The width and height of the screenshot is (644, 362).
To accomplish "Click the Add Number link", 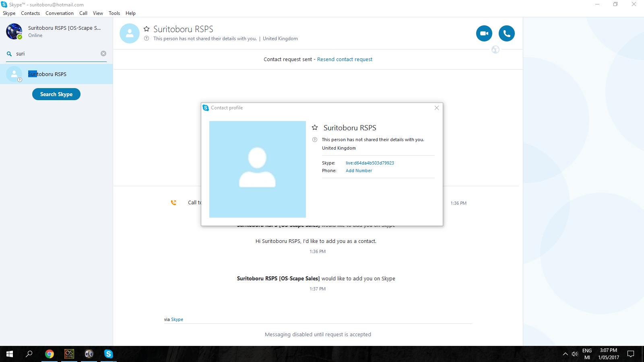I will click(359, 171).
